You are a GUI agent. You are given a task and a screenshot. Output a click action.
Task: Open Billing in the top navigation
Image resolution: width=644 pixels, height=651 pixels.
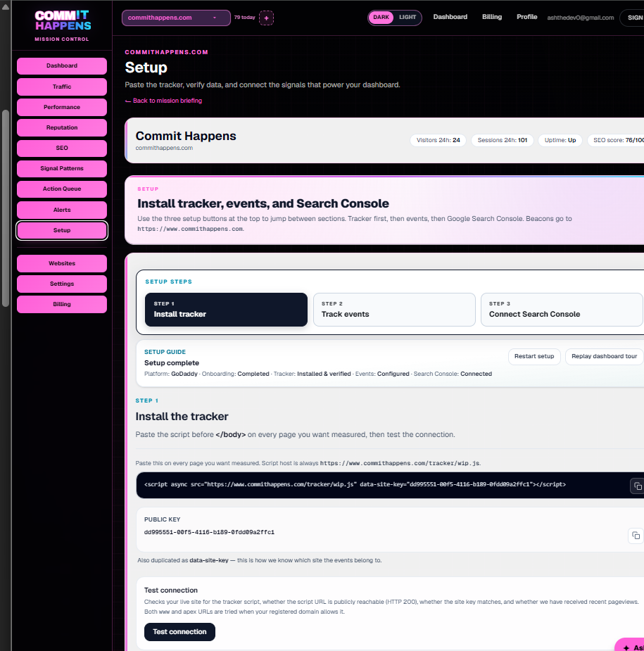[491, 17]
